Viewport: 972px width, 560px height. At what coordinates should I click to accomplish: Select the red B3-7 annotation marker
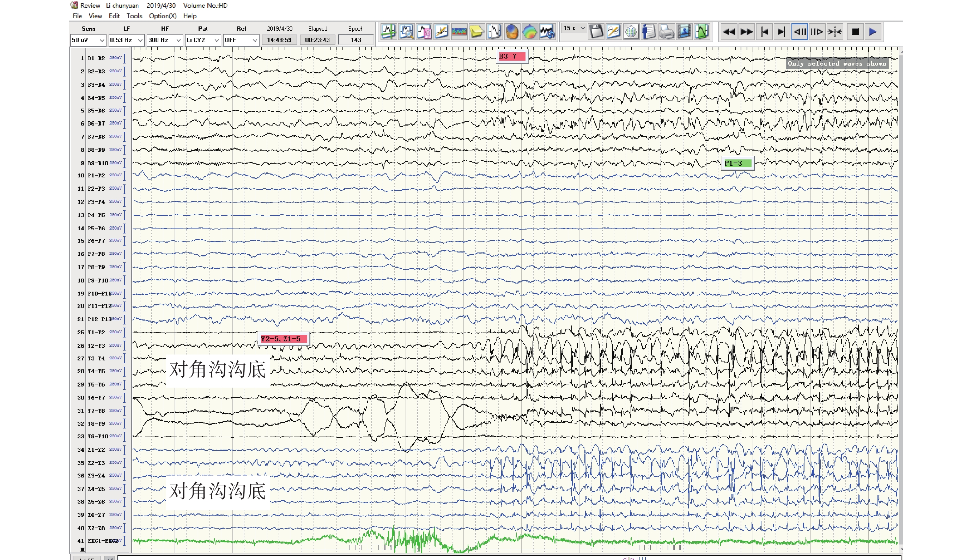[x=512, y=56]
